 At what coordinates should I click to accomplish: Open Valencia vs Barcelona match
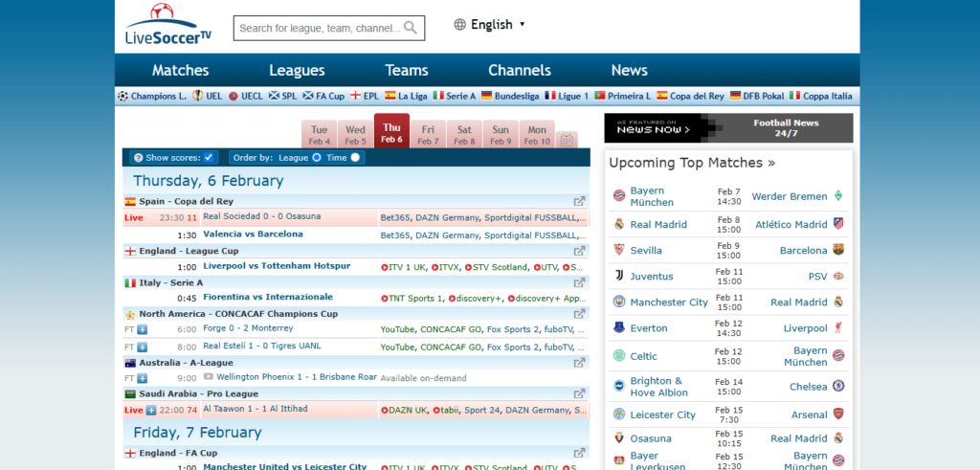[253, 235]
